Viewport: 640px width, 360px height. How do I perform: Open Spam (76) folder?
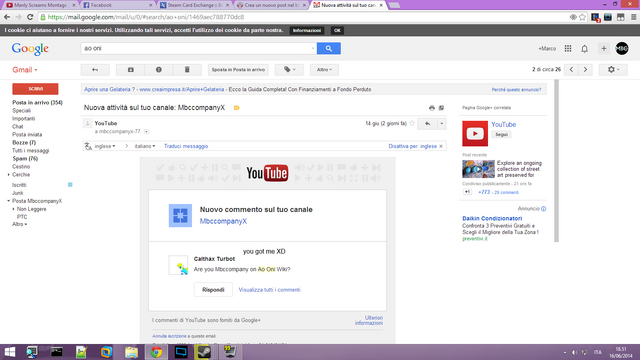coord(25,158)
